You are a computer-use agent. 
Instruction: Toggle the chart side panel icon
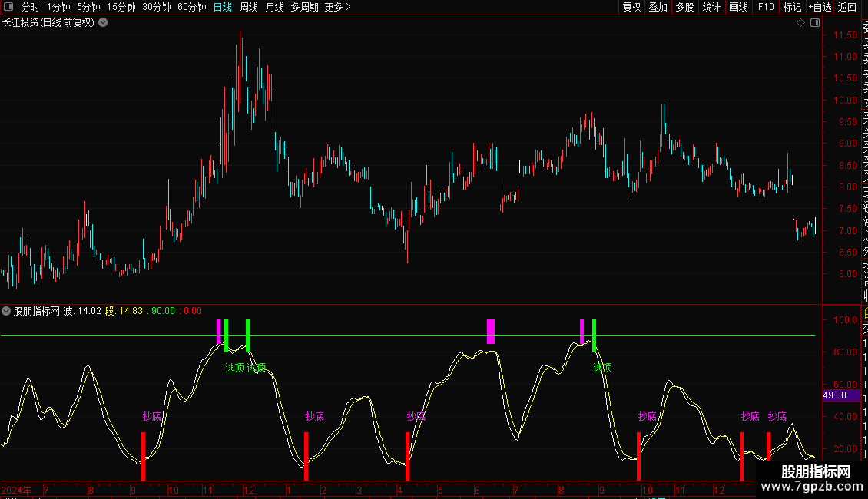point(815,23)
